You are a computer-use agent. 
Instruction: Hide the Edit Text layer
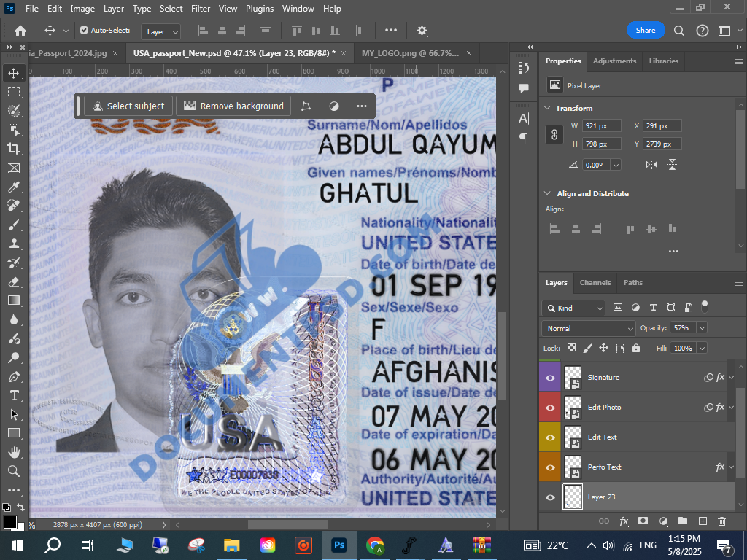(x=550, y=437)
